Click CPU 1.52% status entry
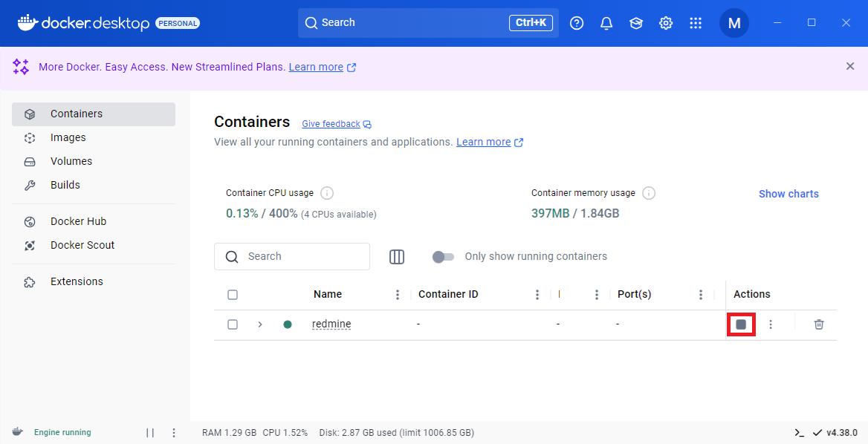 point(285,432)
